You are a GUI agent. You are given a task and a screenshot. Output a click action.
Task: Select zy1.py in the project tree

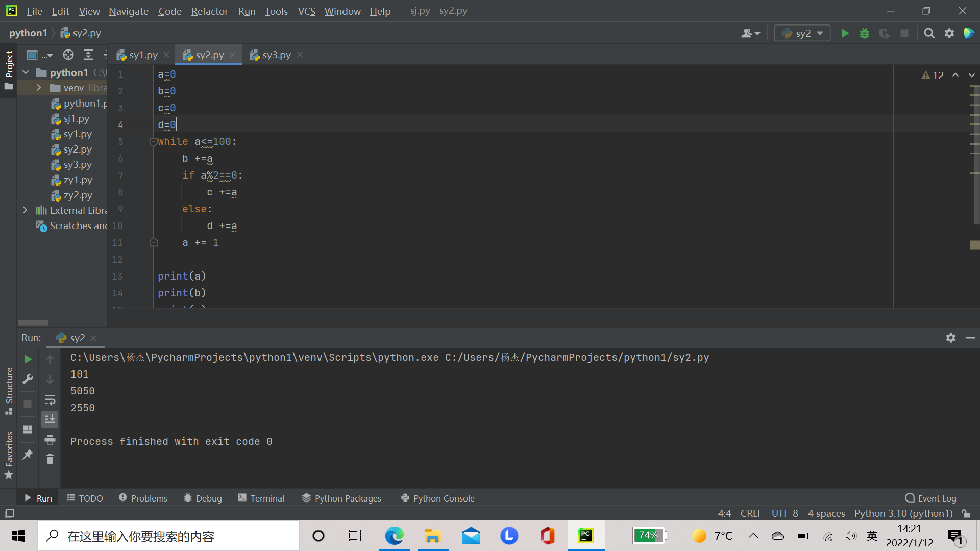(x=78, y=180)
